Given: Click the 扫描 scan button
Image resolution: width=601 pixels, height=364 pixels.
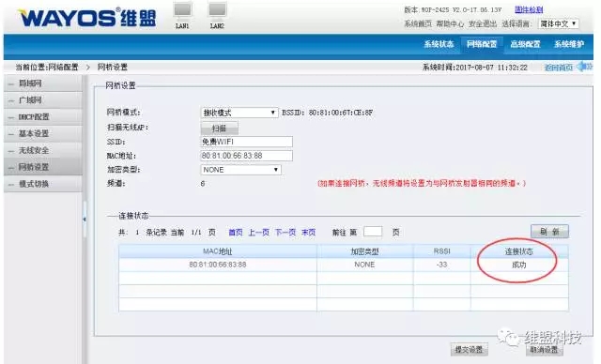Looking at the screenshot, I should click(219, 129).
